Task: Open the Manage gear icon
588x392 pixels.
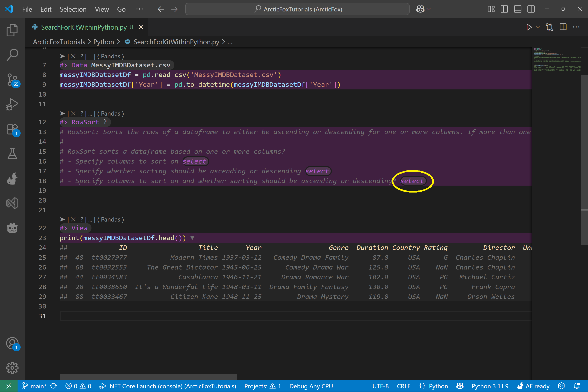Action: point(12,368)
